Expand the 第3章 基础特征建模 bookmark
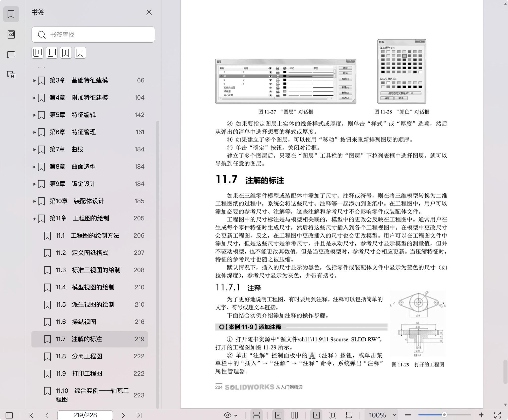508x420 pixels. [34, 81]
